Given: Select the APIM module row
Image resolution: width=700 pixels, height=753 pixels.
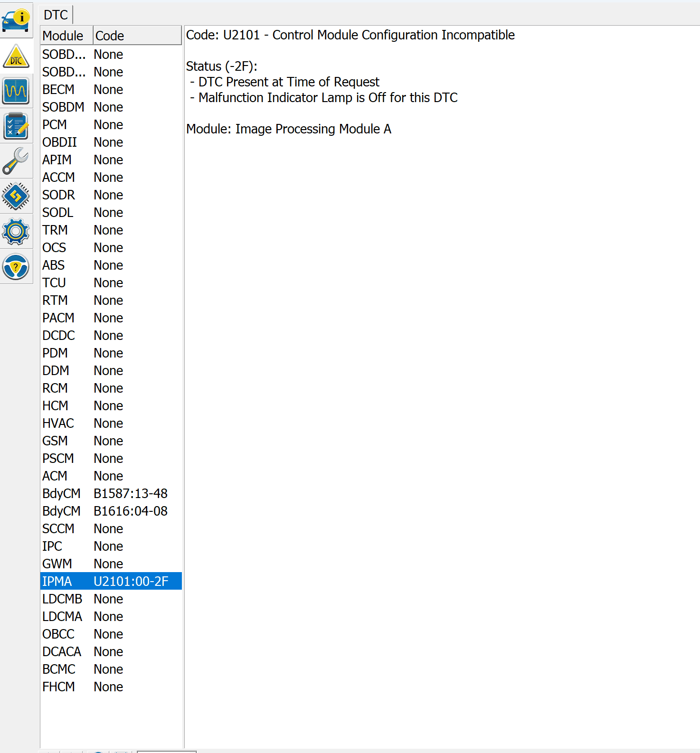Looking at the screenshot, I should coord(111,160).
